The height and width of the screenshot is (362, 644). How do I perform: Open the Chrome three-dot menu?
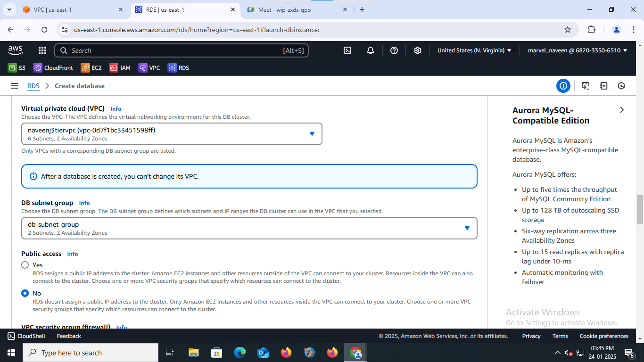(x=633, y=30)
